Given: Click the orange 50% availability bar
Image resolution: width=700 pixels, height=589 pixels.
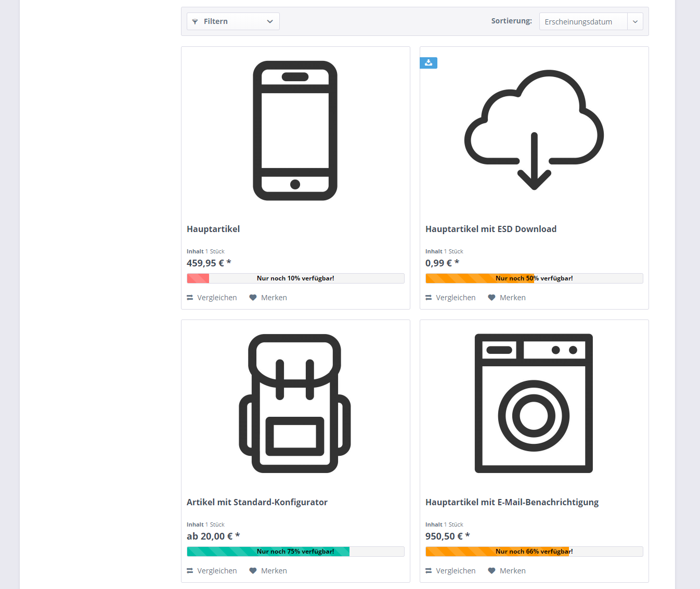Looking at the screenshot, I should [x=534, y=278].
